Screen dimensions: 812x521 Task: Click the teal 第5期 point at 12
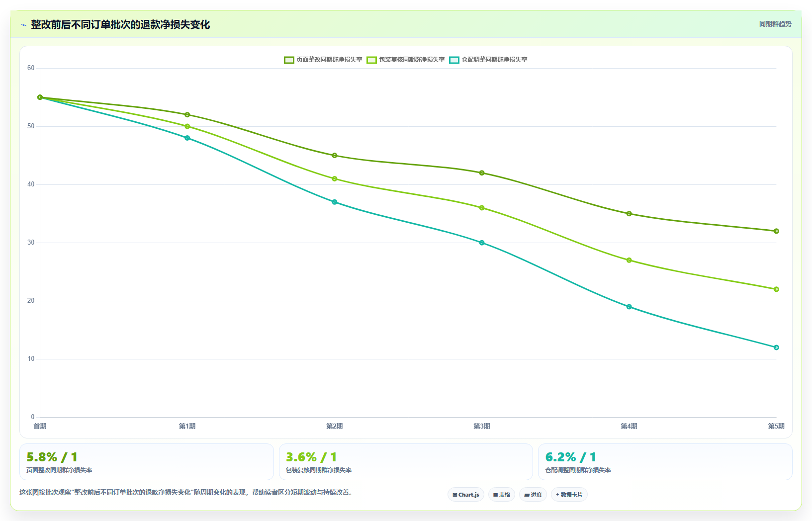click(x=776, y=347)
